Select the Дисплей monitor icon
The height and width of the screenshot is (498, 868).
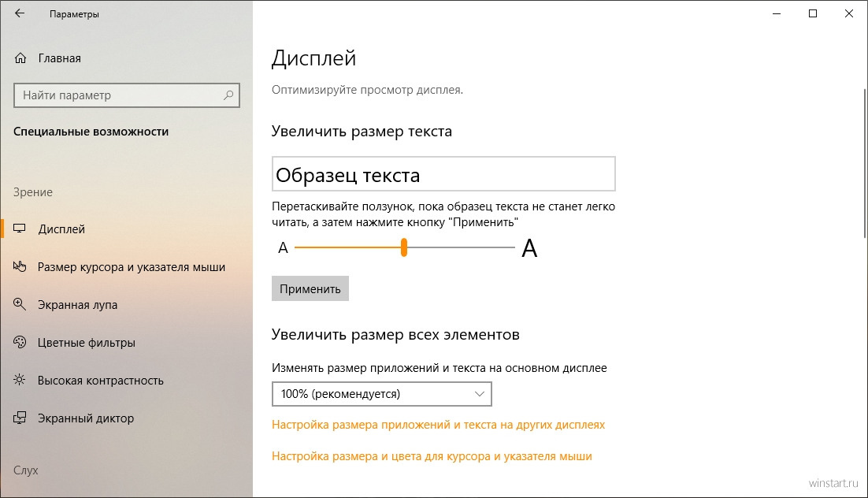pos(20,229)
